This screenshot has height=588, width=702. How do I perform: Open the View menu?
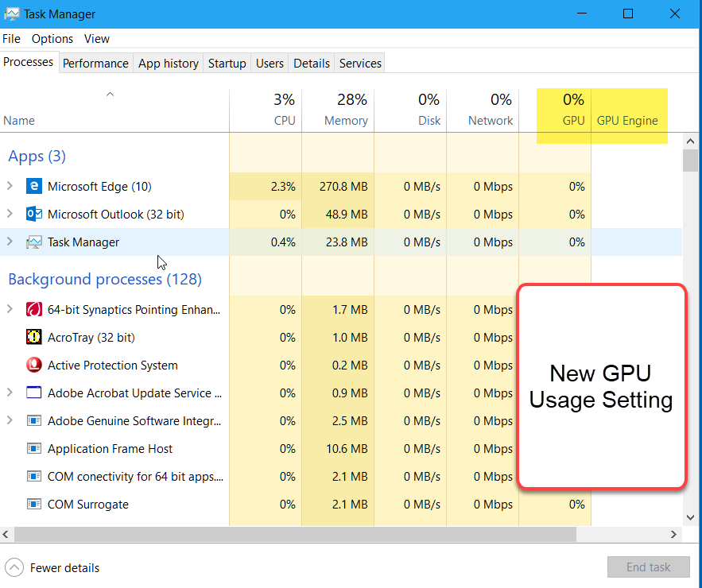[x=97, y=39]
